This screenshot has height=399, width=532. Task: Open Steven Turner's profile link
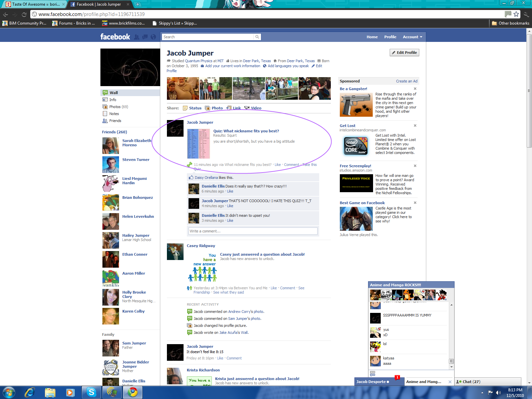point(136,160)
